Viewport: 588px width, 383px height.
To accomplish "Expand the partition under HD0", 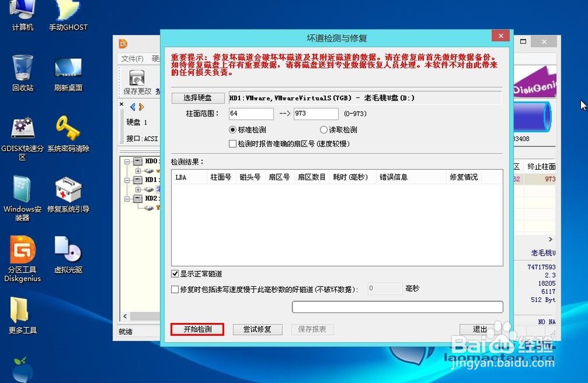I will tap(138, 171).
